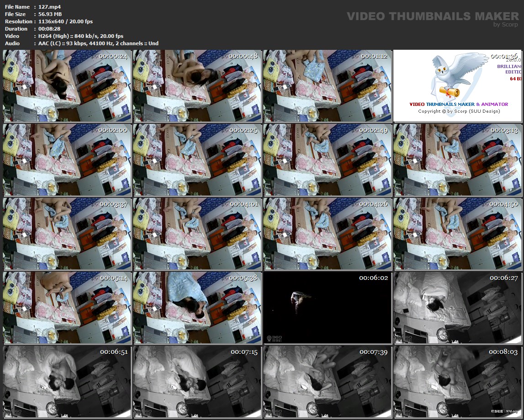Select the frame stamped 00:02:25

click(197, 160)
